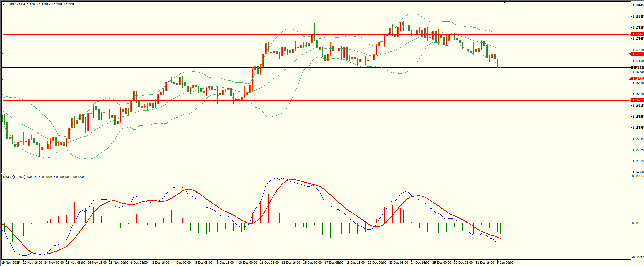
Task: Click the 10 Dec 00:00 time label
Action: [x=248, y=263]
